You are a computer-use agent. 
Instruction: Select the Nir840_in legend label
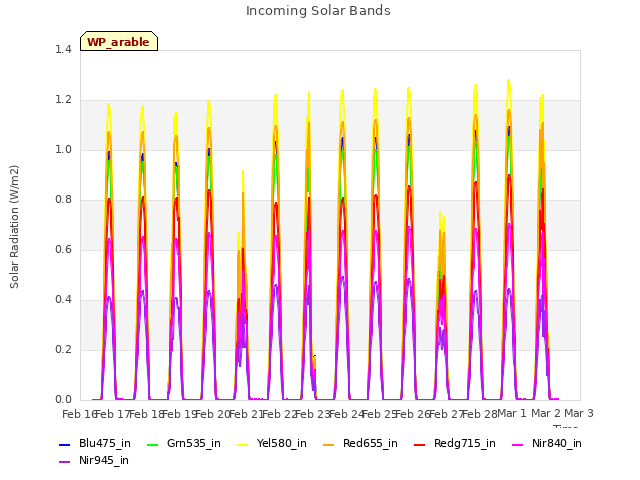pyautogui.click(x=557, y=444)
